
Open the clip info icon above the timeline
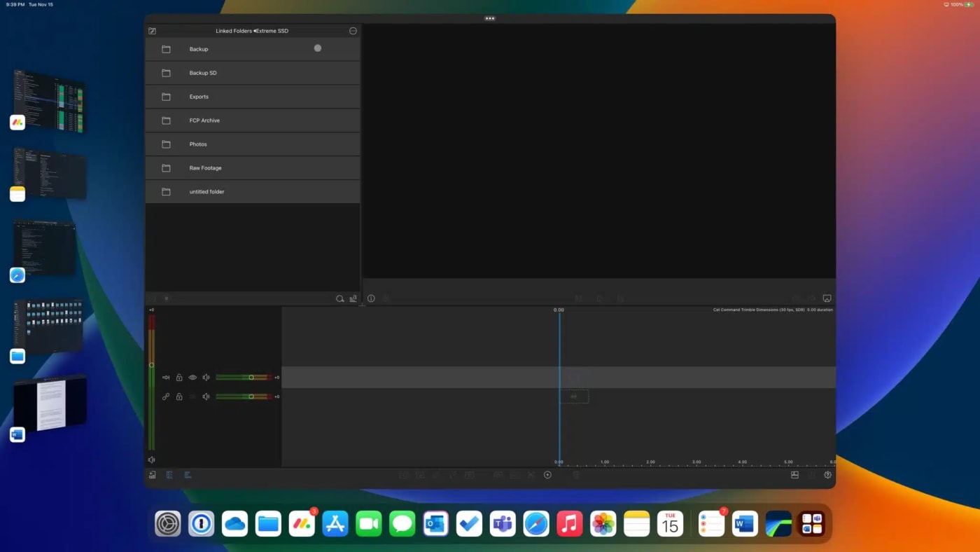[x=371, y=298]
